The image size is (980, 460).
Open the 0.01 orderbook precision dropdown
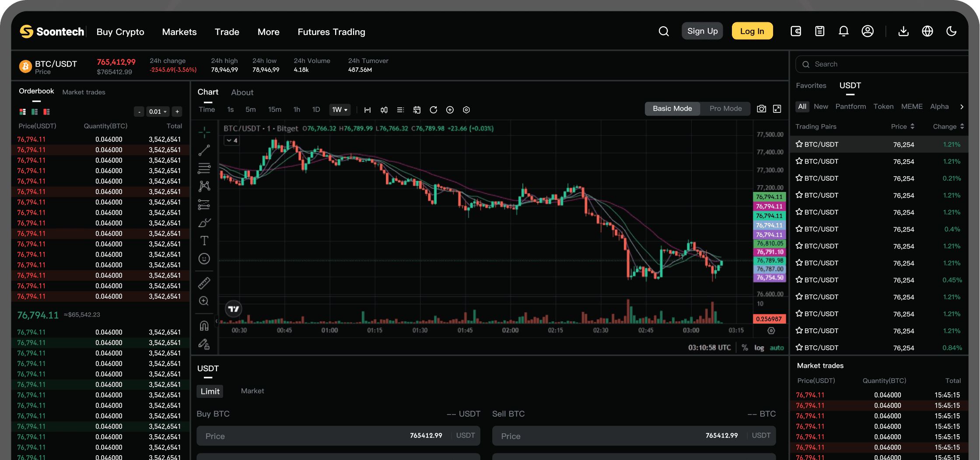[x=157, y=112]
